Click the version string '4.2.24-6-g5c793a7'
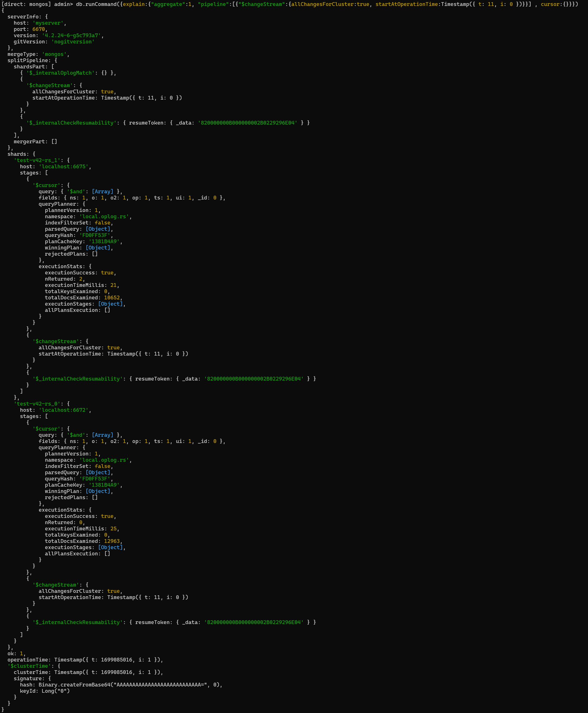 point(71,35)
